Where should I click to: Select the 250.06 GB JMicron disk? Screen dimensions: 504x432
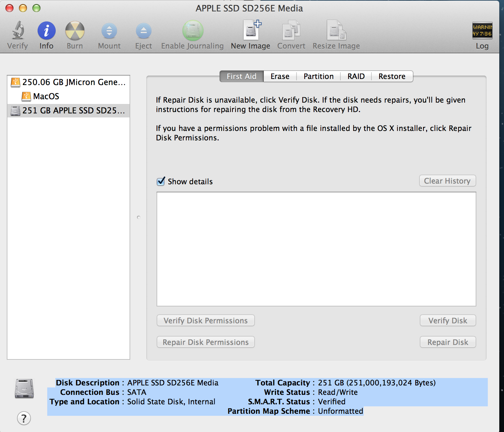(68, 82)
